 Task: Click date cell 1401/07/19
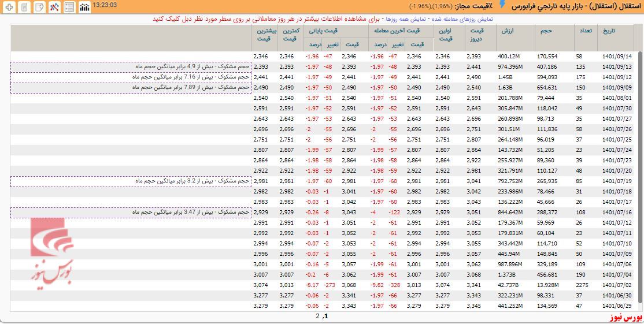[617, 181]
